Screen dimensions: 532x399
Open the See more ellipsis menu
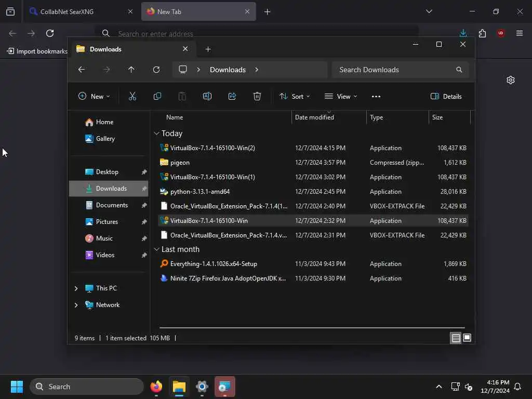[376, 97]
